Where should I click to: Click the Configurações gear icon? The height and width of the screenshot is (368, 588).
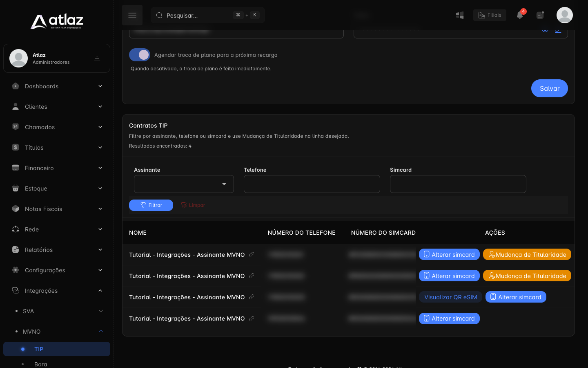click(x=16, y=270)
